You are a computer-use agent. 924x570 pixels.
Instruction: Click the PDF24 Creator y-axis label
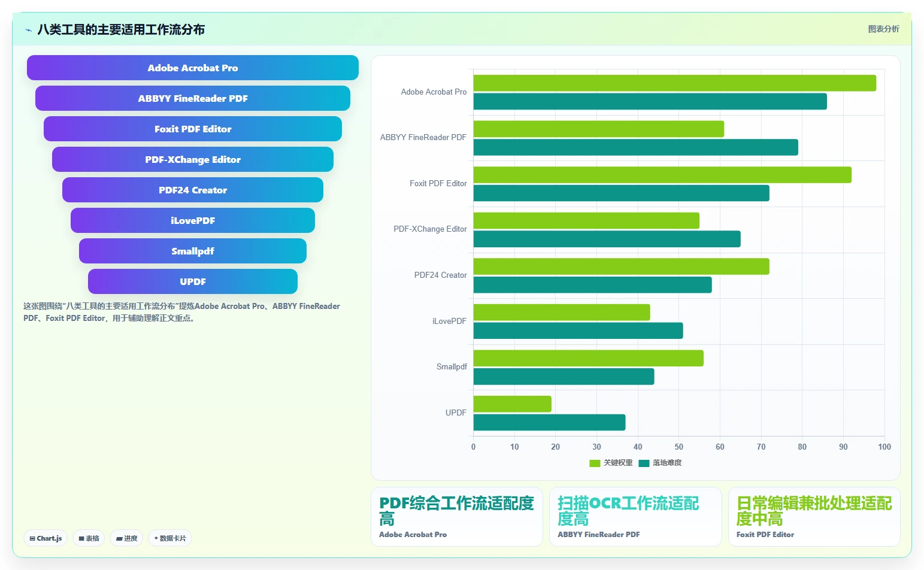(441, 275)
